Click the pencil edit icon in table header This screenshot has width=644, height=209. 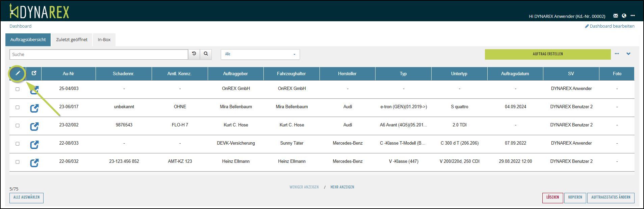[18, 73]
